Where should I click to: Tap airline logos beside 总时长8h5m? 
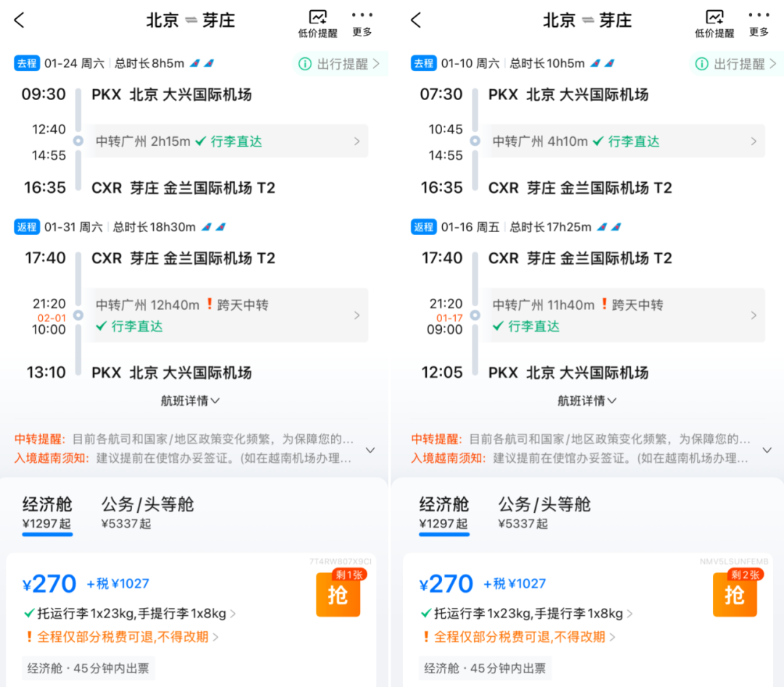pos(203,63)
